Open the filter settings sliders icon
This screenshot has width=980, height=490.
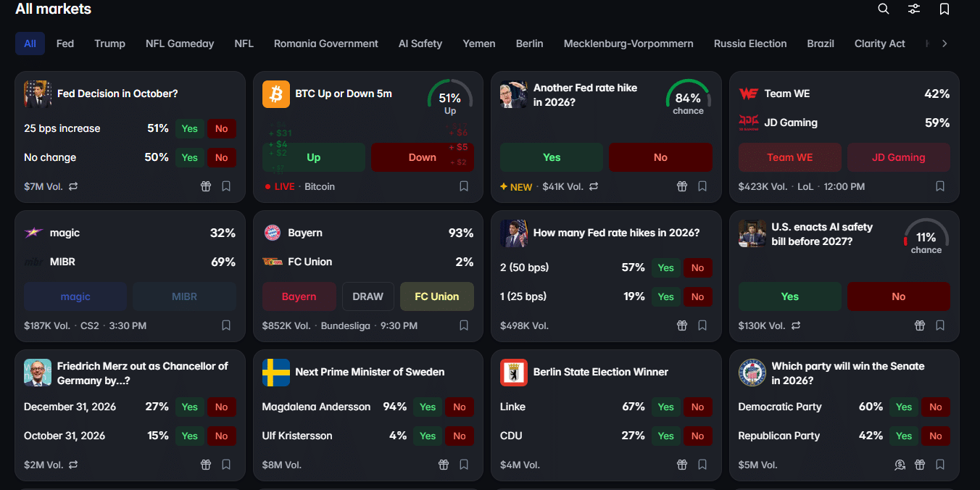point(914,9)
